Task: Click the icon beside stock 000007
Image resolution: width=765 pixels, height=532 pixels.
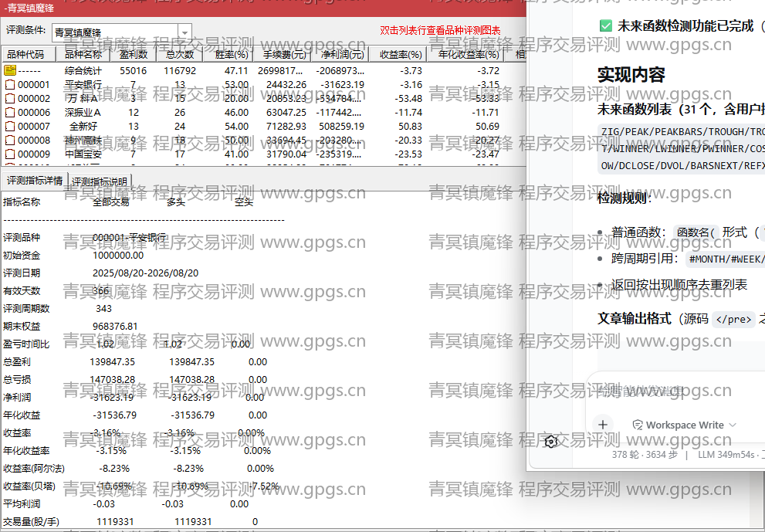Action: tap(10, 126)
